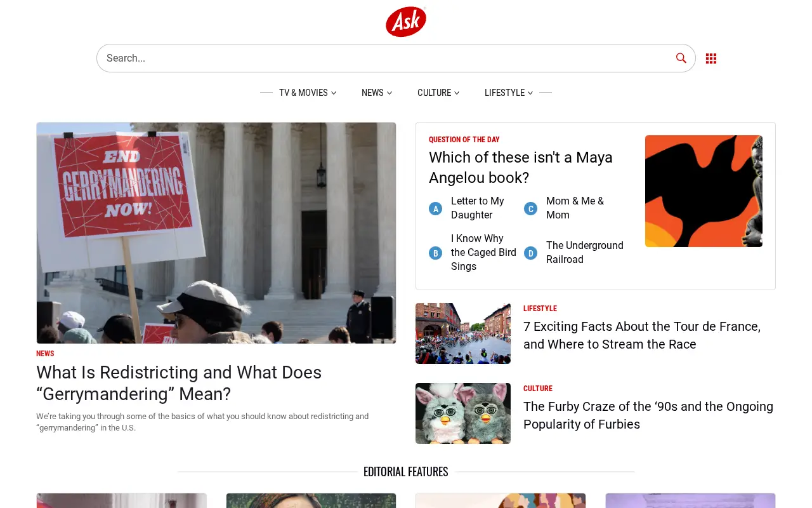Choose answer C circle for Mom & Me & Mom

(x=530, y=208)
